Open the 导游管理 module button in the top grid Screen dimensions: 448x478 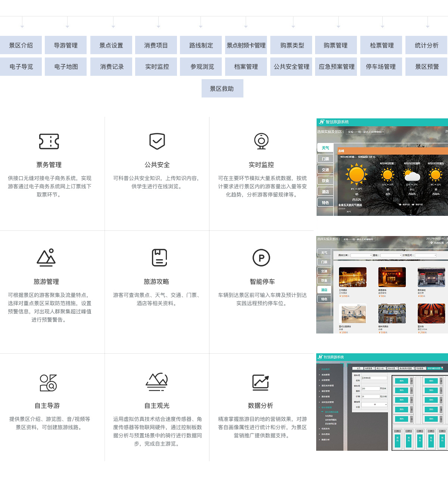[66, 45]
